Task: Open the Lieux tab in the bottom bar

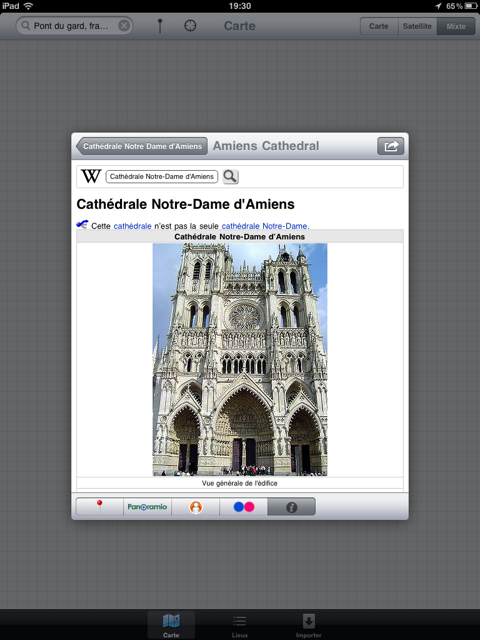Action: click(240, 626)
